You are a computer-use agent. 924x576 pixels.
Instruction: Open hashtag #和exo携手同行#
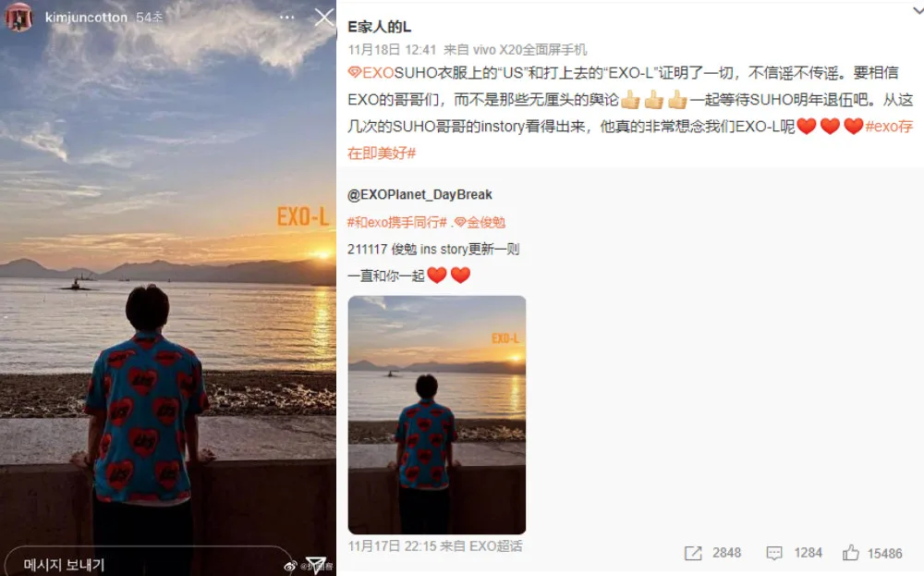(x=397, y=222)
